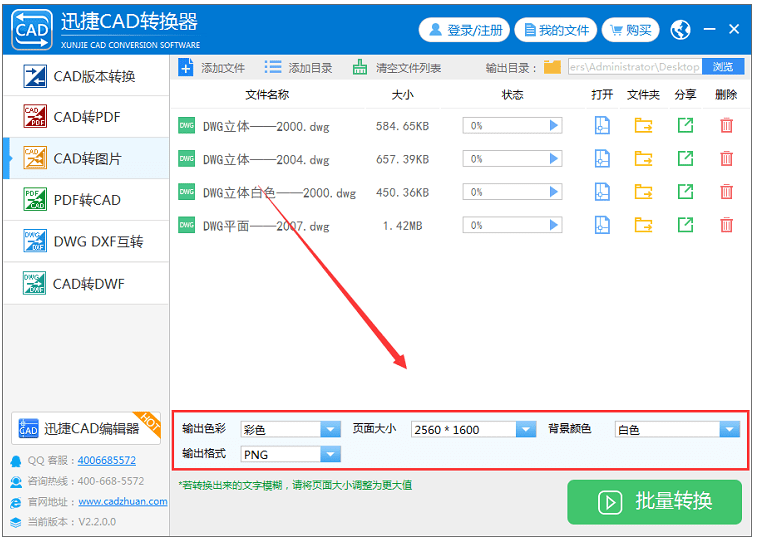Click the output directory folder icon
This screenshot has width=759, height=539.
coord(552,67)
